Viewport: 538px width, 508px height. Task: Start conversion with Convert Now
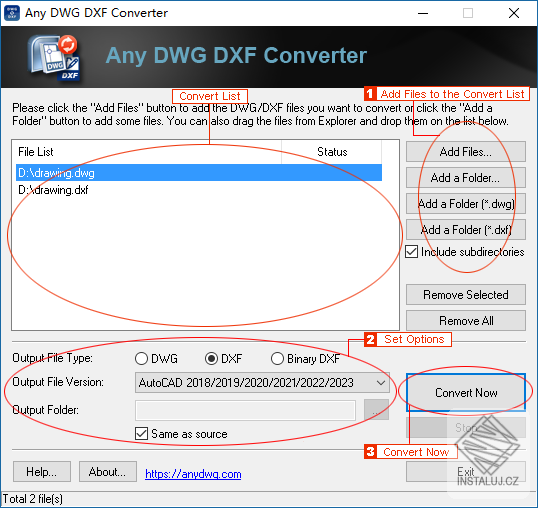(466, 392)
